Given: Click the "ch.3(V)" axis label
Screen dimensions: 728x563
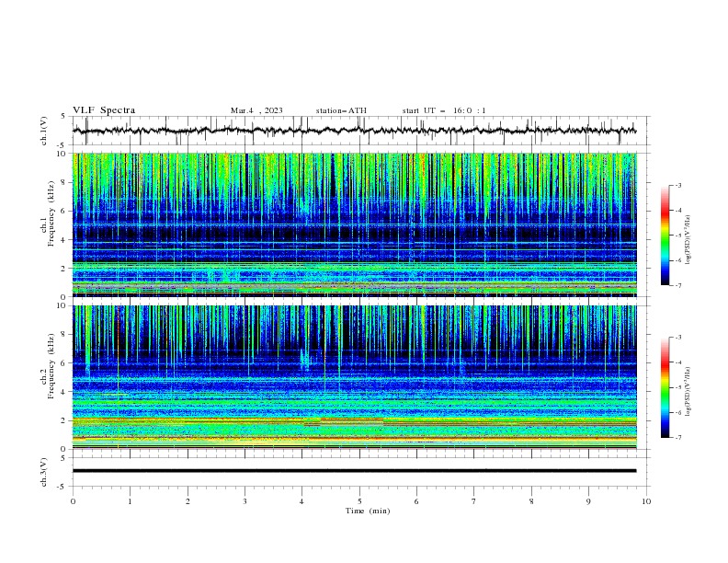Looking at the screenshot, I should click(44, 472).
